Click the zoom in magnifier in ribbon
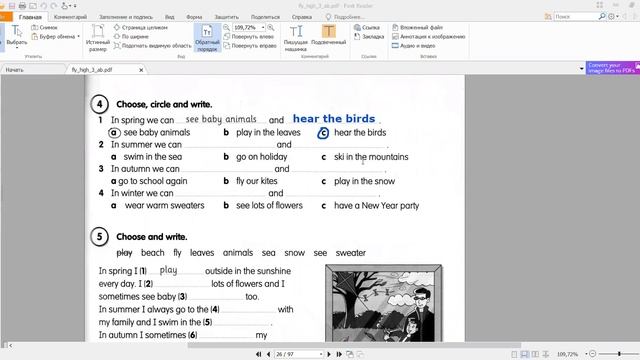Image resolution: width=640 pixels, height=360 pixels. pyautogui.click(x=271, y=27)
